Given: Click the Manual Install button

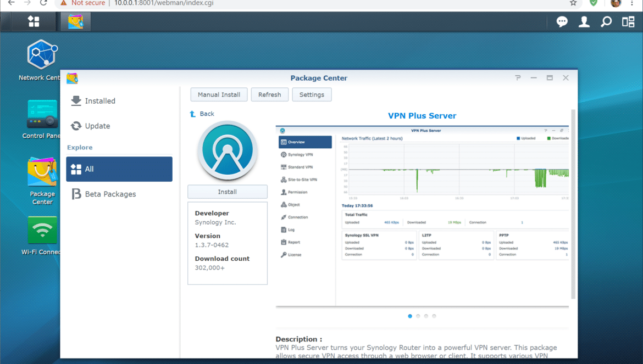Looking at the screenshot, I should (219, 94).
